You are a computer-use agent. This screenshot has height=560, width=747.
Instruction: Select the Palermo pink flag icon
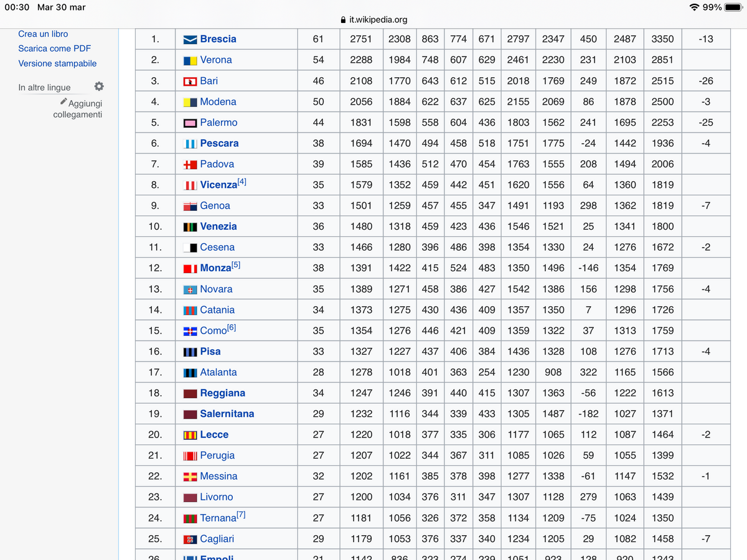point(190,123)
